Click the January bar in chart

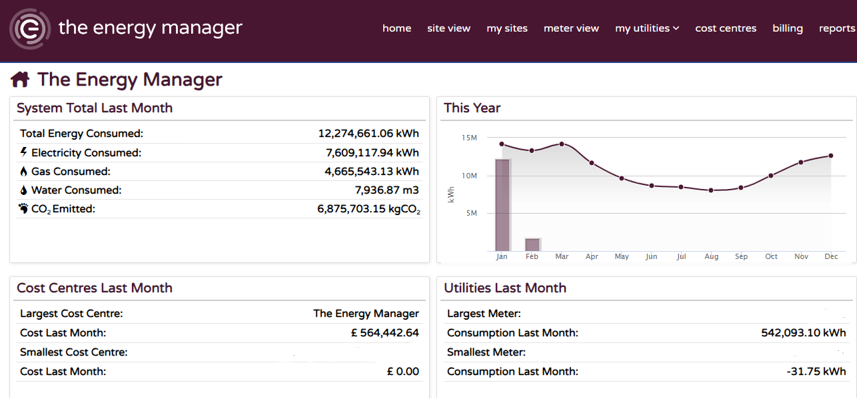pyautogui.click(x=502, y=205)
